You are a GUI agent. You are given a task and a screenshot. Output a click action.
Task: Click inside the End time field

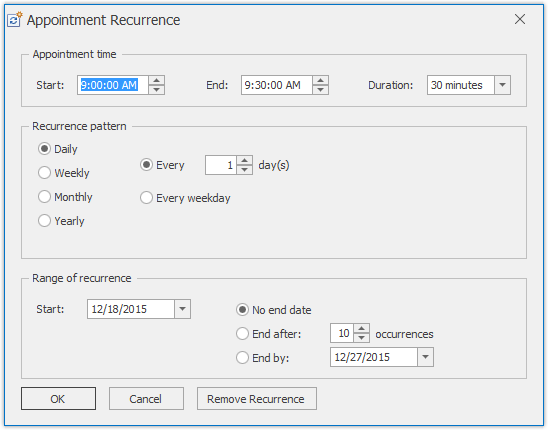click(276, 85)
